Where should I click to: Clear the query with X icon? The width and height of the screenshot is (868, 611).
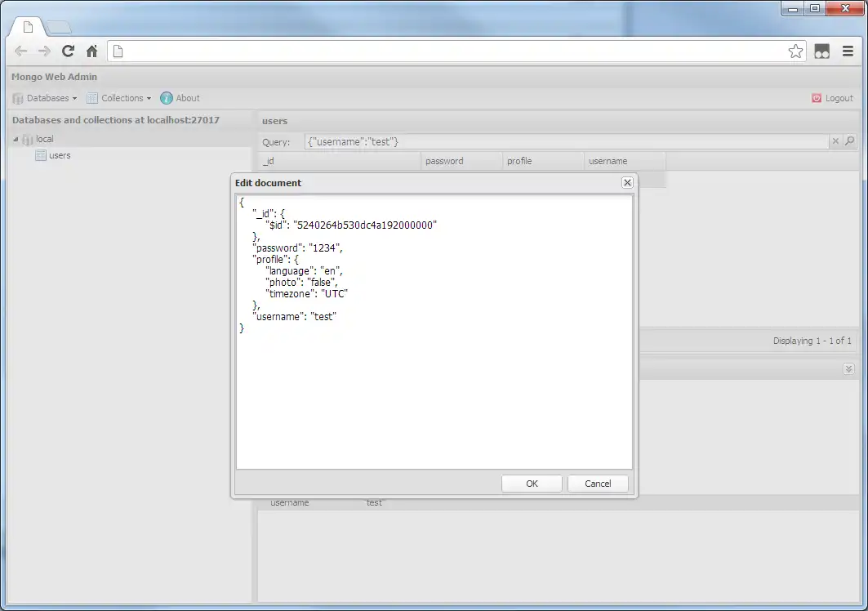tap(835, 141)
